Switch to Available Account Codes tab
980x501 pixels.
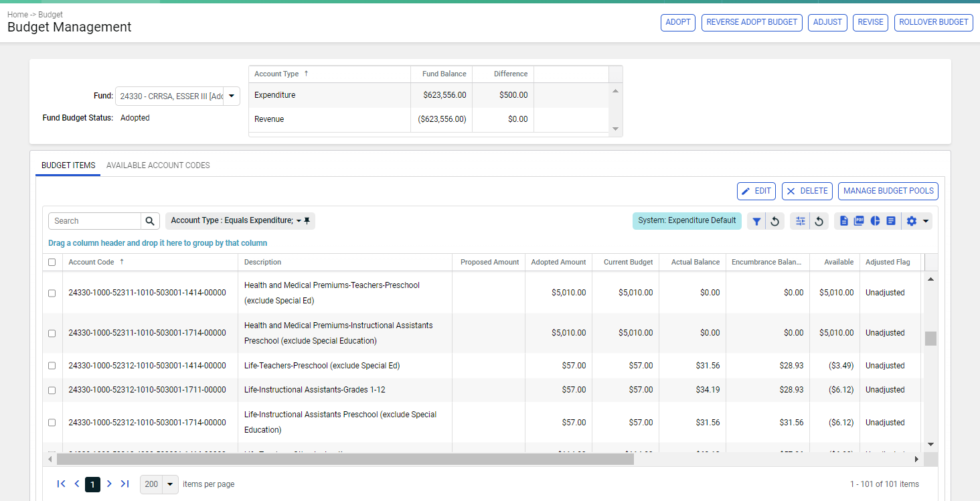158,165
